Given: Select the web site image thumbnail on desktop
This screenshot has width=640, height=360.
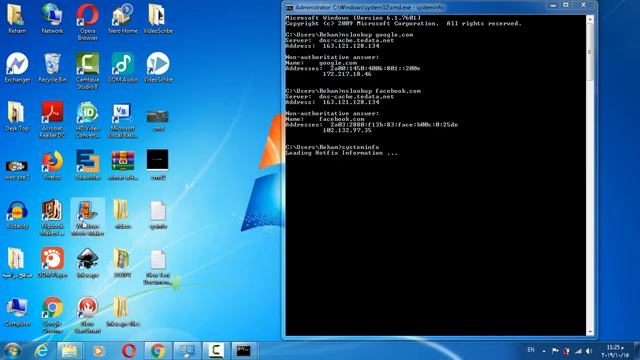Looking at the screenshot, I should (x=17, y=169).
